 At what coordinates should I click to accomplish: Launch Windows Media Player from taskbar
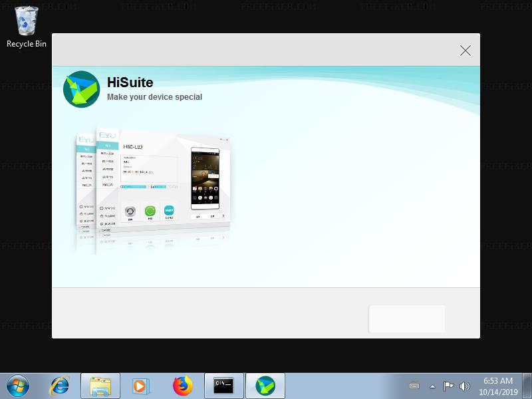tap(140, 386)
